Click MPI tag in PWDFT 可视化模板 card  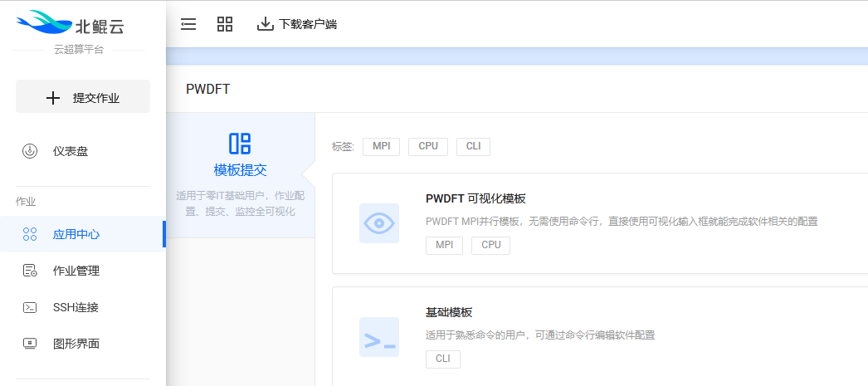[x=445, y=246]
